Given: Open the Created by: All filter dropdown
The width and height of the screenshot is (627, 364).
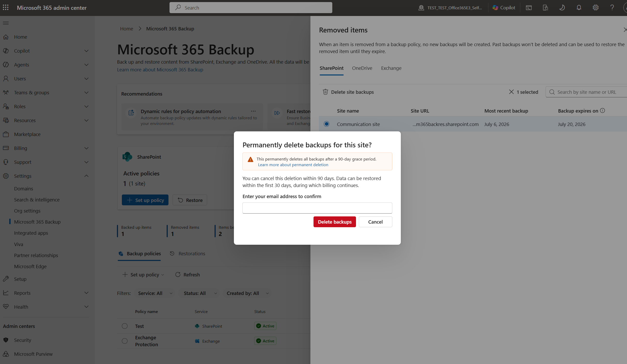Looking at the screenshot, I should 248,293.
